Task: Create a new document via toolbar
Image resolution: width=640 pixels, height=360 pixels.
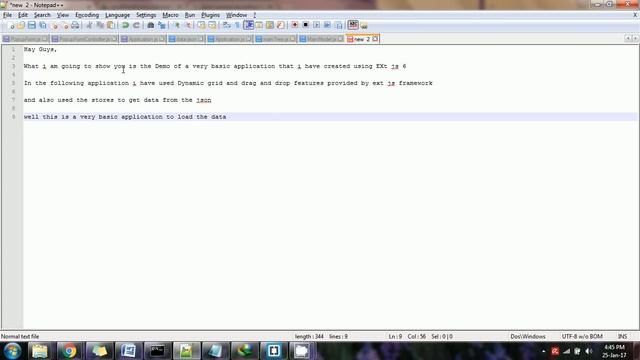Action: pyautogui.click(x=11, y=25)
